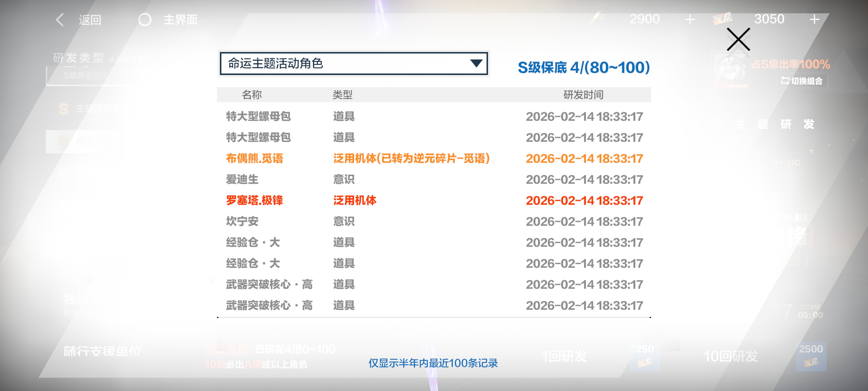This screenshot has height=391, width=868.
Task: Click the 2900 currency amount
Action: coord(644,19)
